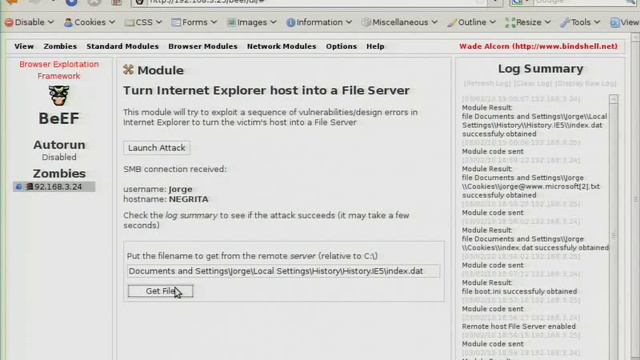Click the 'Log Summary' heading
Screen dimensions: 640x360
pos(540,69)
